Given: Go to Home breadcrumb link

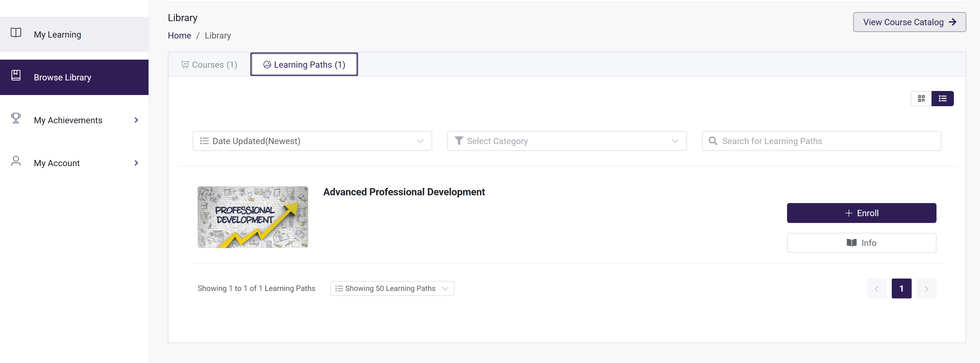Looking at the screenshot, I should pos(179,36).
